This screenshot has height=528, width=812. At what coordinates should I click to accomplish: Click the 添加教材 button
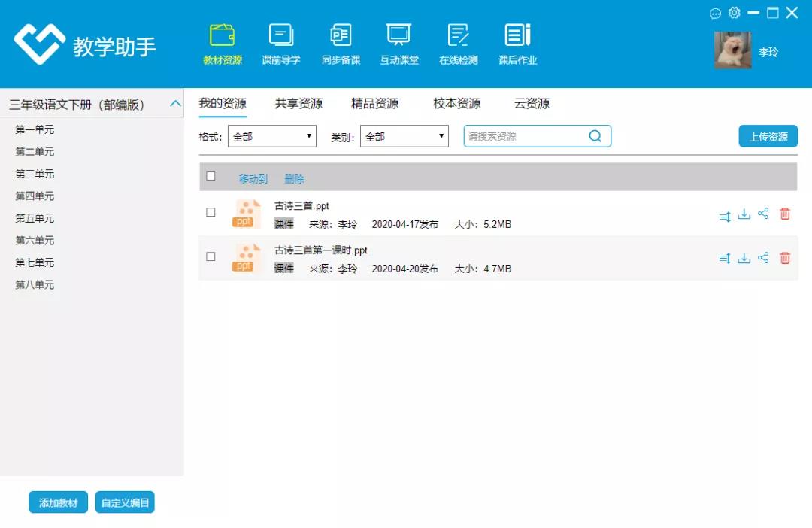pyautogui.click(x=59, y=502)
